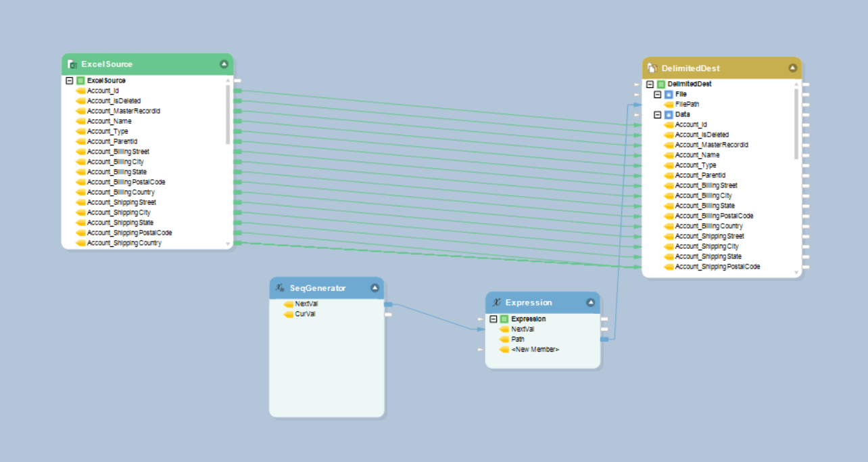The image size is (868, 462).
Task: Select Account_Name field in ExcelSource
Action: pos(109,121)
